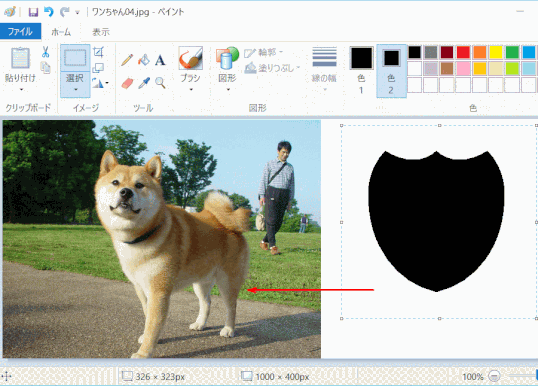The image size is (538, 386).
Task: Click the bottom-center selection resize handle
Action: (440, 319)
